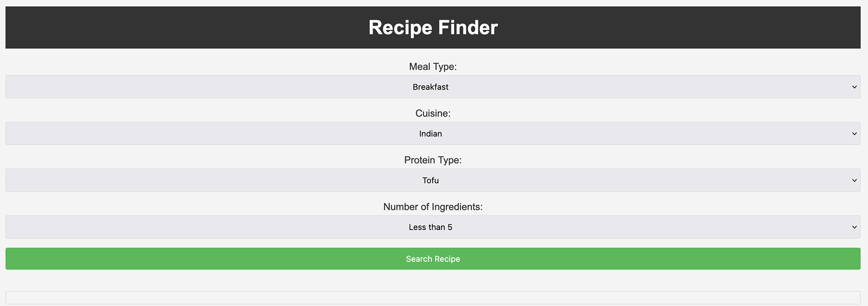Image resolution: width=868 pixels, height=306 pixels.
Task: Click the Recipe Finder title text
Action: point(433,28)
